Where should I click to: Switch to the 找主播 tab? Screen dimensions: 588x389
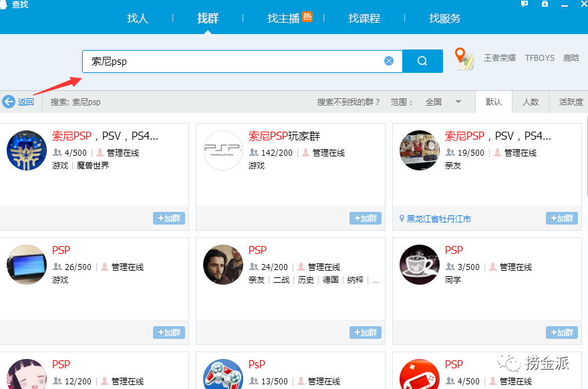(284, 18)
